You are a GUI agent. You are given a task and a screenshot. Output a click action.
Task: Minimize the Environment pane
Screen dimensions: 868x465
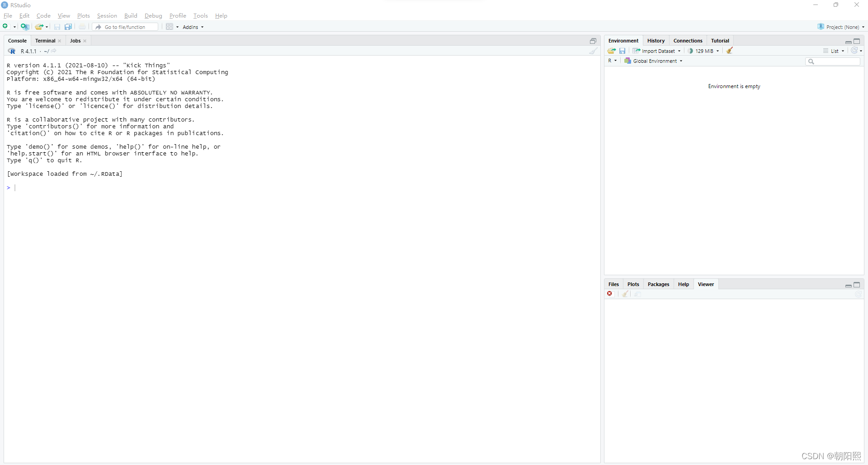tap(849, 42)
